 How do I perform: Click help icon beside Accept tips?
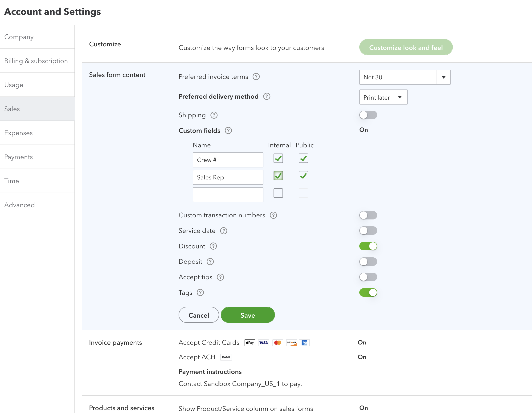(220, 277)
